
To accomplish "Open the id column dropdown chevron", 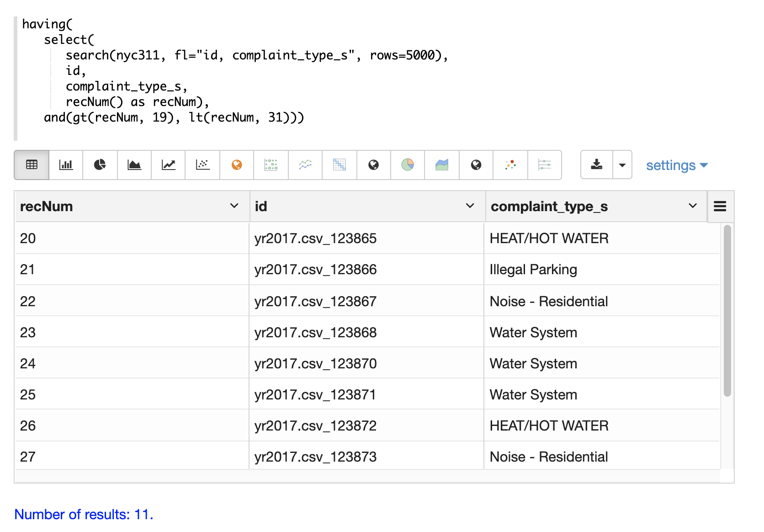I will point(470,206).
